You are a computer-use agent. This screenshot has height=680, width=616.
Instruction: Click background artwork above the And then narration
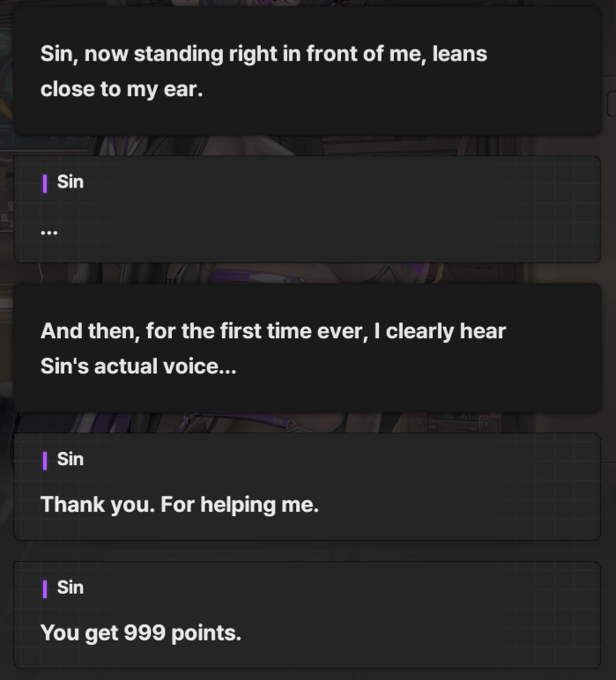pos(308,273)
